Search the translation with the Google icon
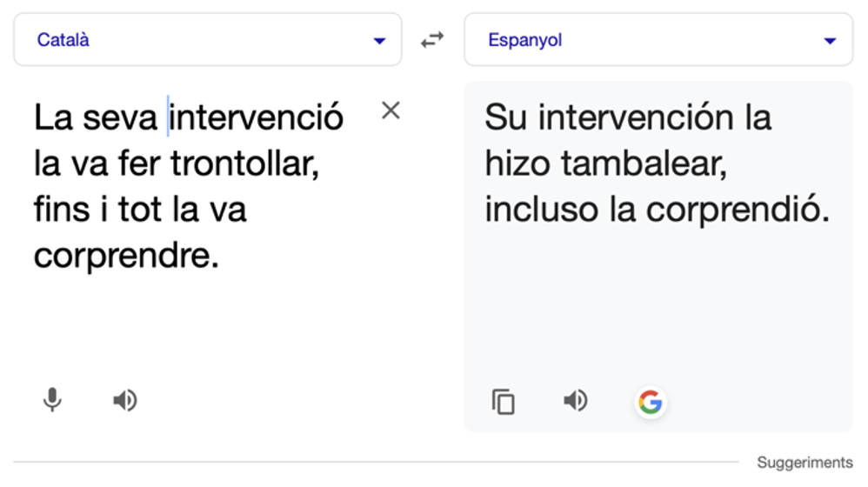The width and height of the screenshot is (868, 487). (x=650, y=401)
